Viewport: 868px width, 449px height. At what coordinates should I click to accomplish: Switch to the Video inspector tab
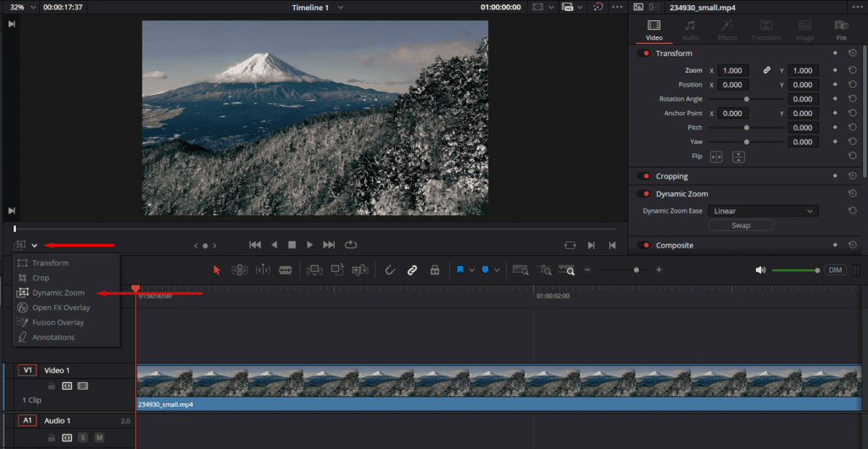[x=654, y=30]
